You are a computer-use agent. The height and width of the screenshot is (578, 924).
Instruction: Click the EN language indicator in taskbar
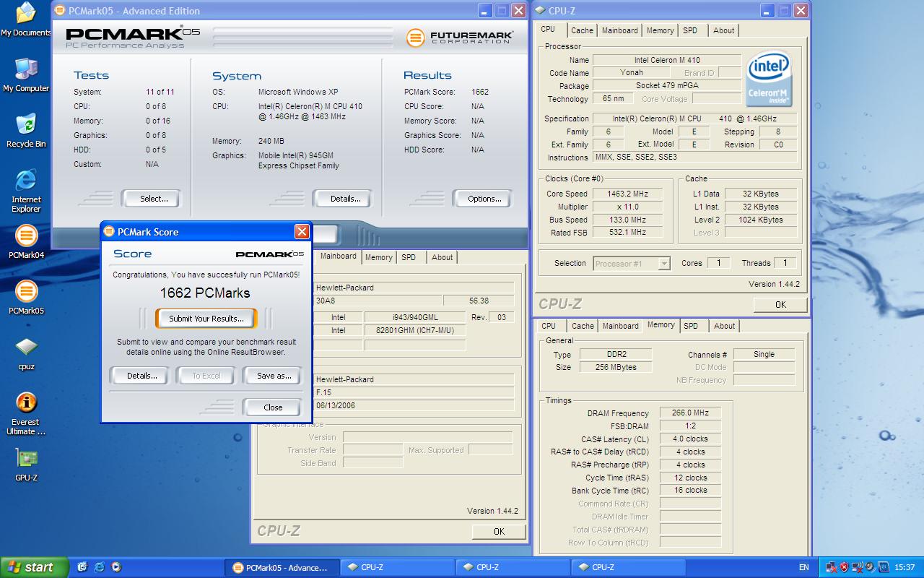coord(804,567)
